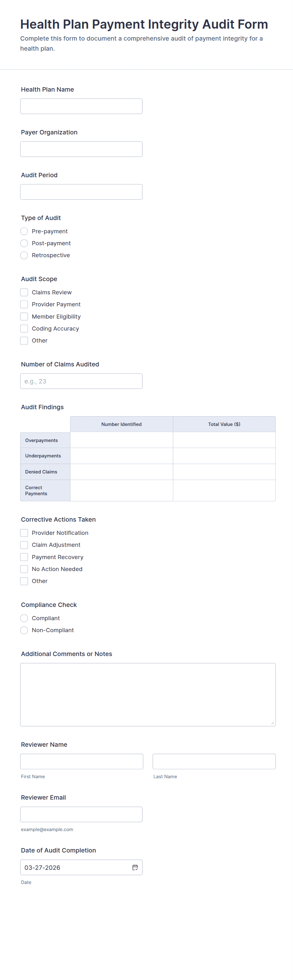
Task: Enable Member Eligibility audit scope
Action: tap(24, 316)
